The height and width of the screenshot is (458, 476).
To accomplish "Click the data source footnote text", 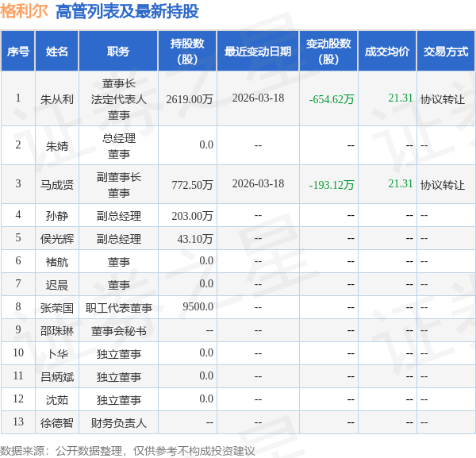I will (x=128, y=451).
